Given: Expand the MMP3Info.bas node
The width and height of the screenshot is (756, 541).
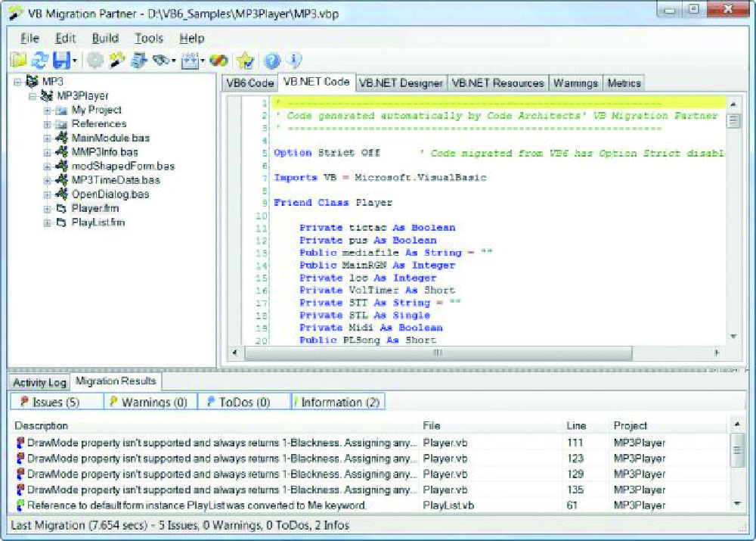Looking at the screenshot, I should [47, 153].
